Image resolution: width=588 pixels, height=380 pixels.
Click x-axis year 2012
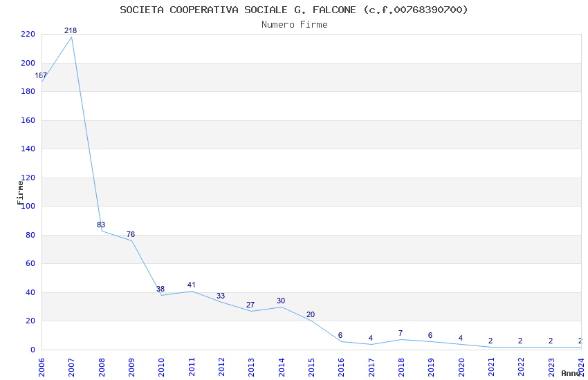(x=221, y=367)
